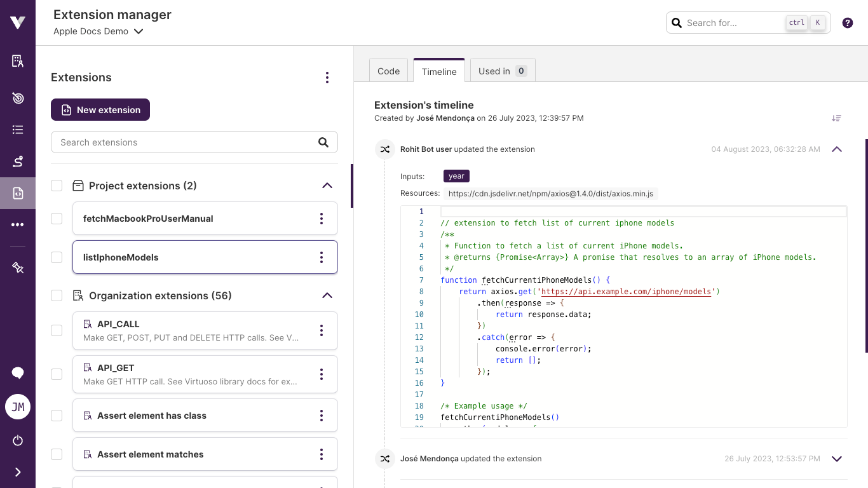Viewport: 868px width, 488px height.
Task: Open kebab menu for listIphoneModels
Action: click(x=322, y=257)
